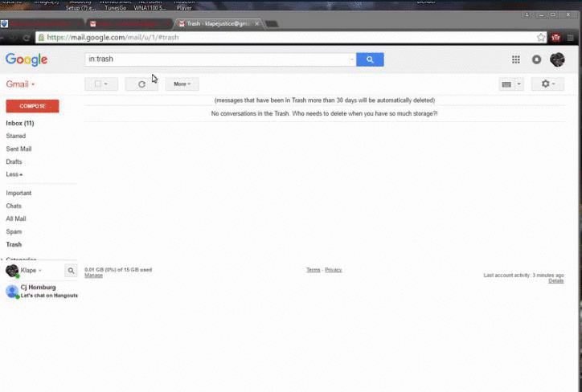Image resolution: width=582 pixels, height=392 pixels.
Task: Collapse labels with Less
Action: [14, 174]
